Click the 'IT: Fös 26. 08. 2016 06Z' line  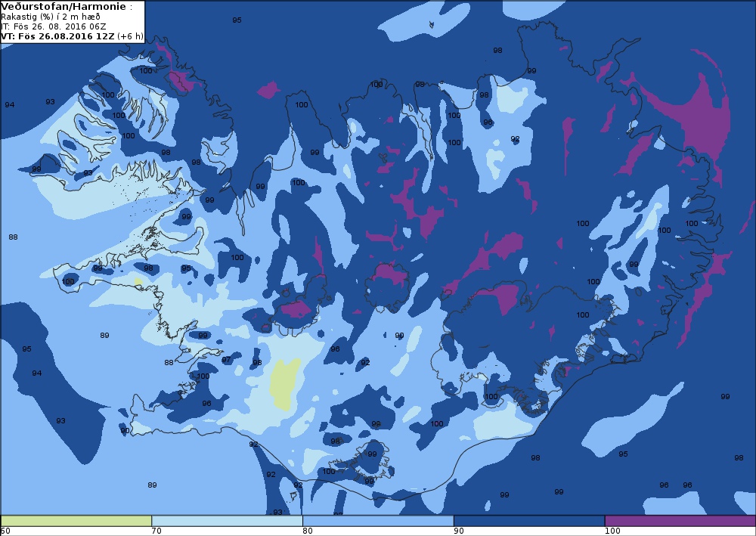(53, 26)
